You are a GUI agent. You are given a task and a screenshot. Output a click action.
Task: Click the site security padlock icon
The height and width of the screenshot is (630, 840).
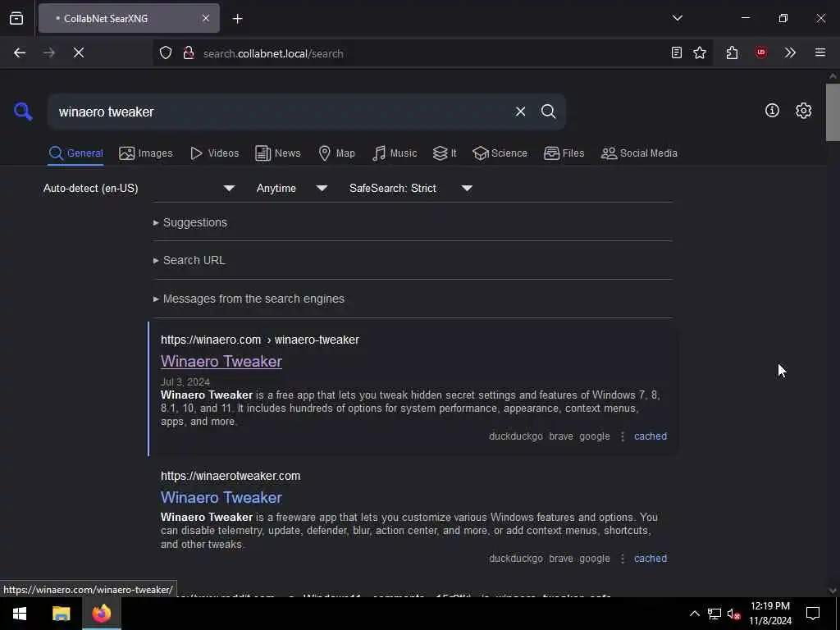pos(188,52)
